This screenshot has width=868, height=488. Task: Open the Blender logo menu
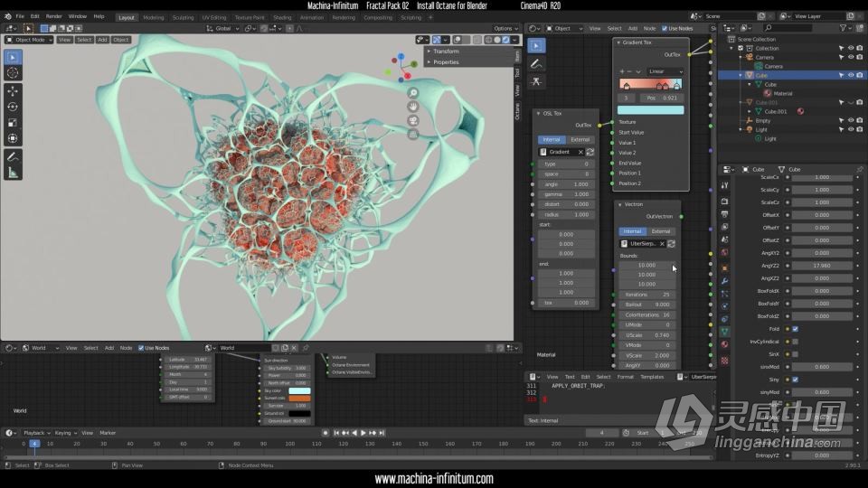tap(8, 16)
